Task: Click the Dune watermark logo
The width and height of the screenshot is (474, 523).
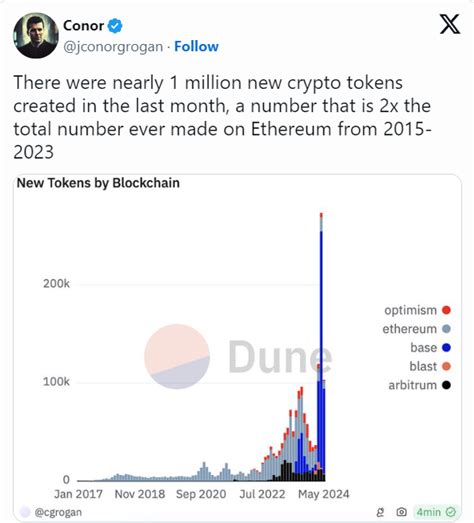Action: tap(238, 356)
